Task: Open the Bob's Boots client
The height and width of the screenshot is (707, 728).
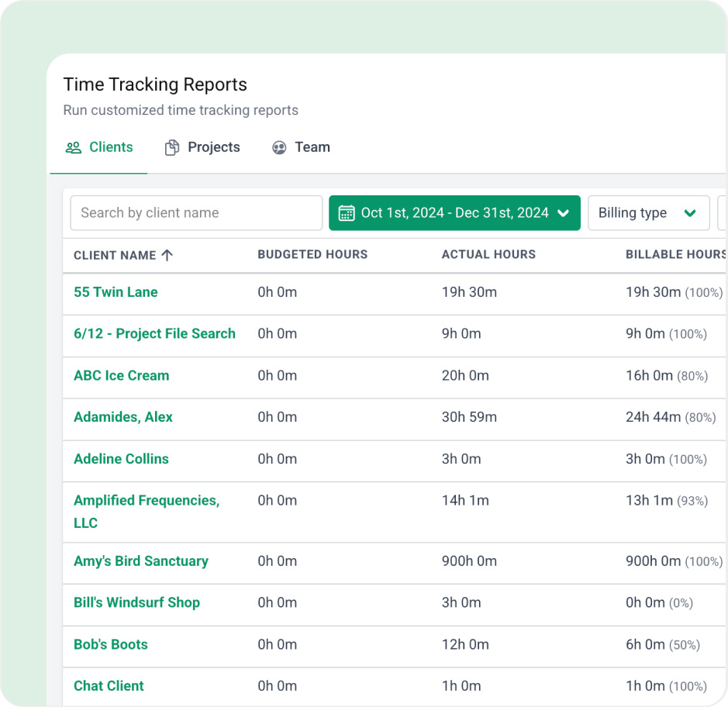Action: [x=111, y=644]
